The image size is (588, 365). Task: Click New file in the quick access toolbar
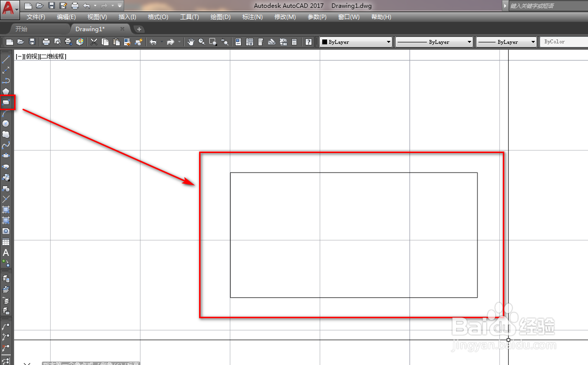pyautogui.click(x=28, y=6)
